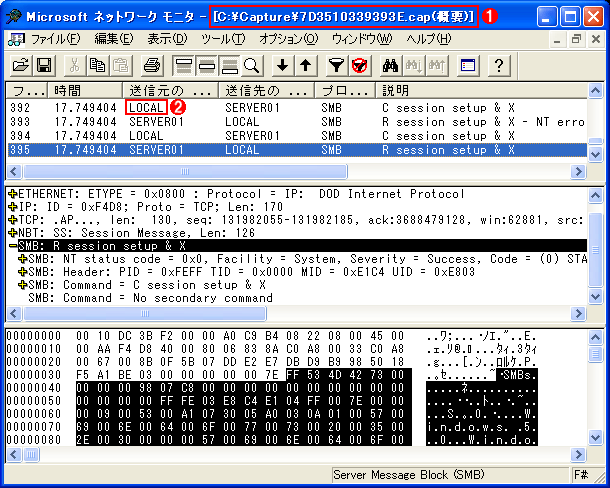Open the ウィンドウ(W) menu
610x488 pixels.
[x=362, y=39]
